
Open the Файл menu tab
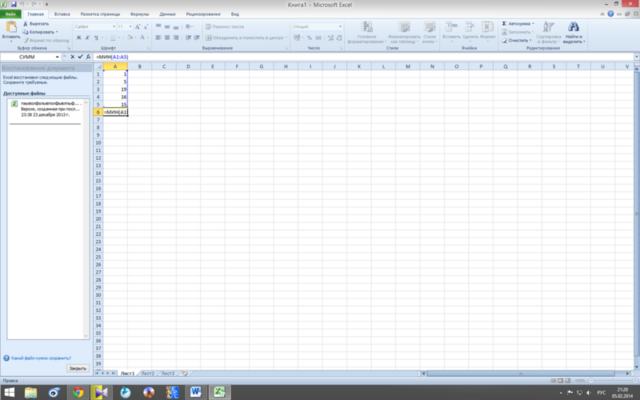(11, 14)
